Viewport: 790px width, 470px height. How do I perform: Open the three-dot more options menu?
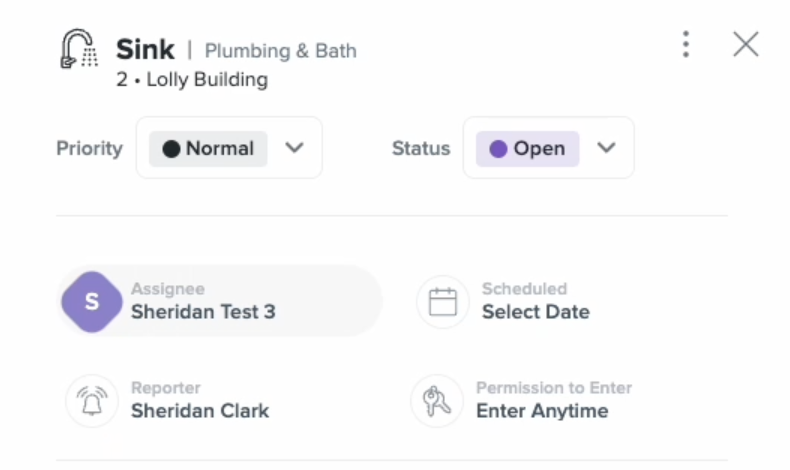pyautogui.click(x=686, y=44)
